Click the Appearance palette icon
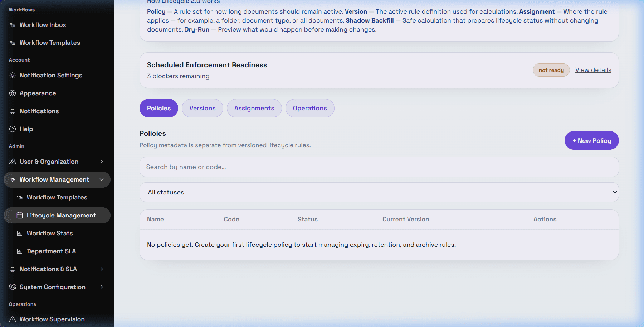This screenshot has width=644, height=327. [13, 93]
